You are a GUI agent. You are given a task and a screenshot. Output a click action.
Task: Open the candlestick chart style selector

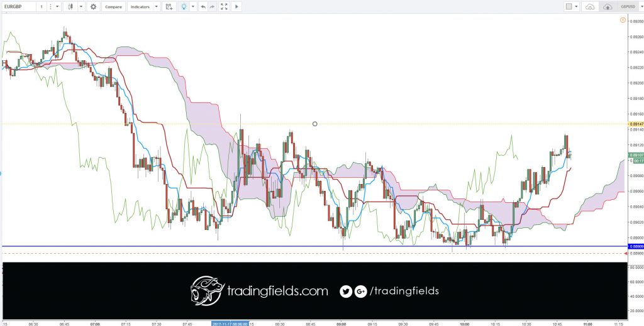(x=70, y=6)
